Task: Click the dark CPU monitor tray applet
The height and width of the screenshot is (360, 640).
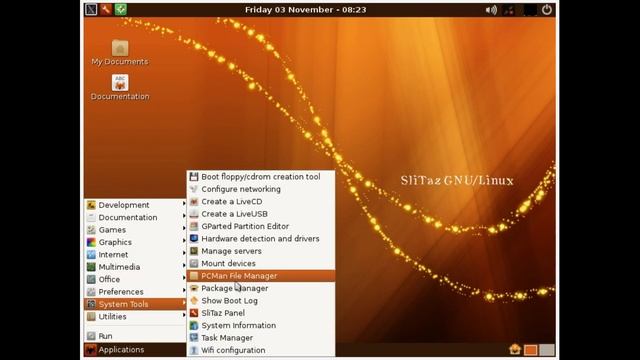Action: coord(530,10)
